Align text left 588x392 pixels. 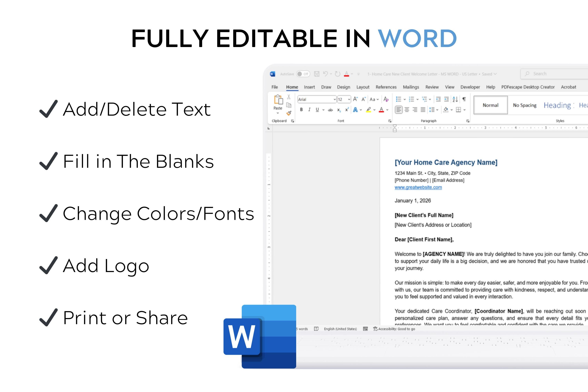[399, 110]
